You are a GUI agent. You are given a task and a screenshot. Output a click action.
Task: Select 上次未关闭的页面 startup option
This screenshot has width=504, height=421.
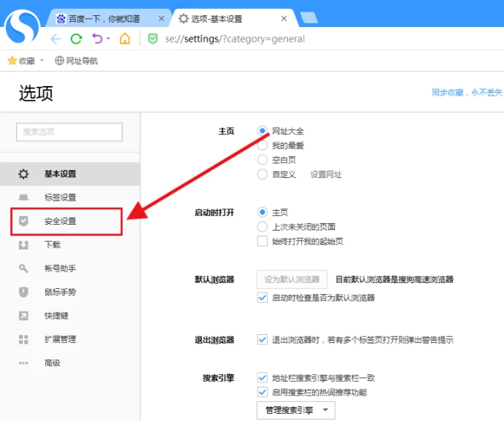[x=263, y=227]
